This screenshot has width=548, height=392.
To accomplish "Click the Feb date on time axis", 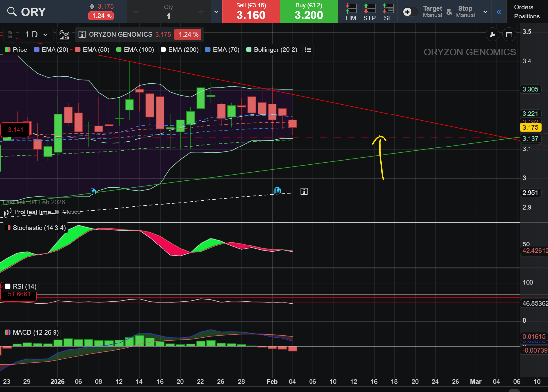I will [272, 382].
